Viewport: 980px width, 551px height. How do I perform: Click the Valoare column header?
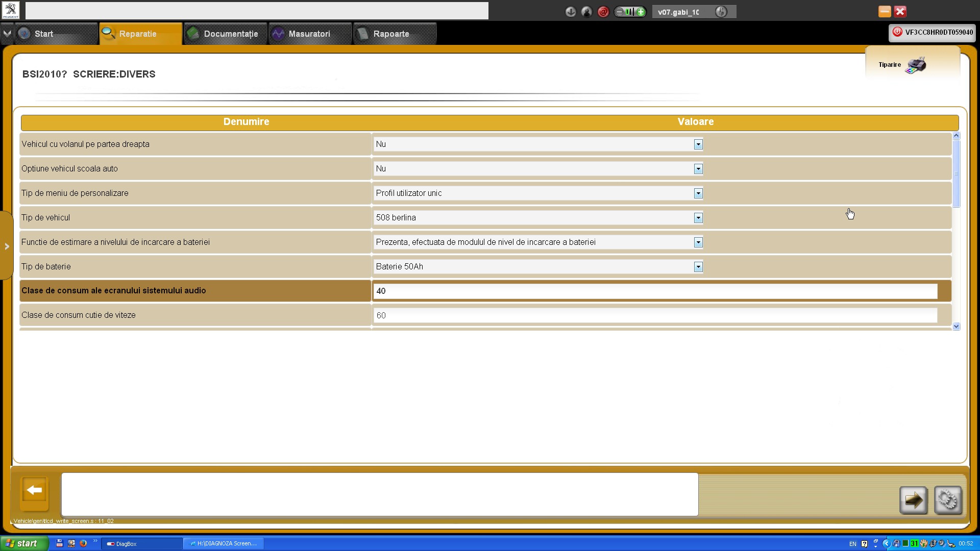click(x=696, y=122)
